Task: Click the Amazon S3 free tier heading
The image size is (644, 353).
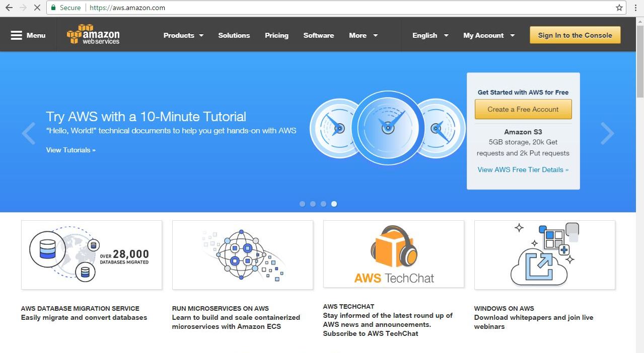Action: (523, 132)
